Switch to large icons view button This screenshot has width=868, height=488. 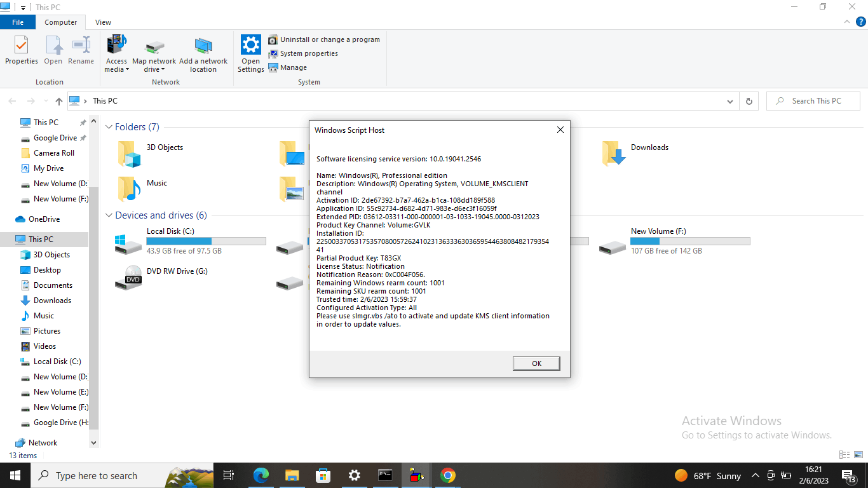coord(859,455)
